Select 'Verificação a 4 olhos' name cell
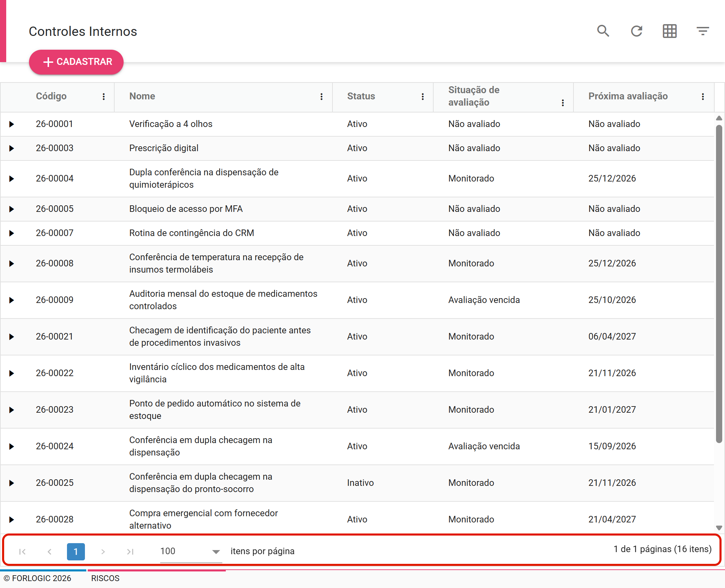Image resolution: width=725 pixels, height=588 pixels. 171,124
